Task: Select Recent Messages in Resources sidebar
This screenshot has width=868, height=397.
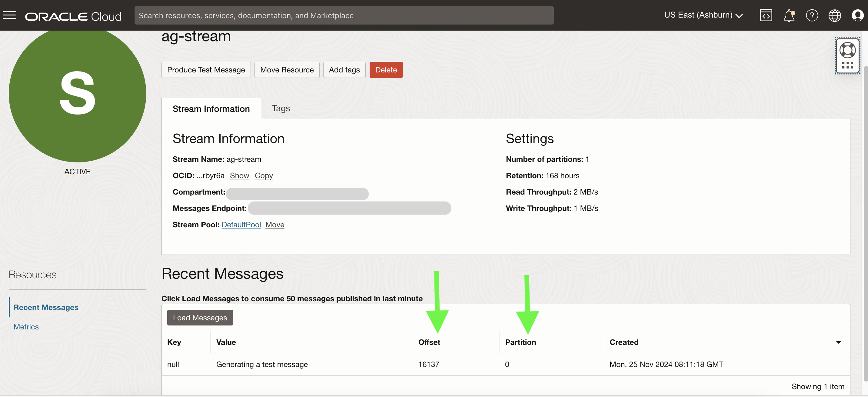Action: [46, 307]
